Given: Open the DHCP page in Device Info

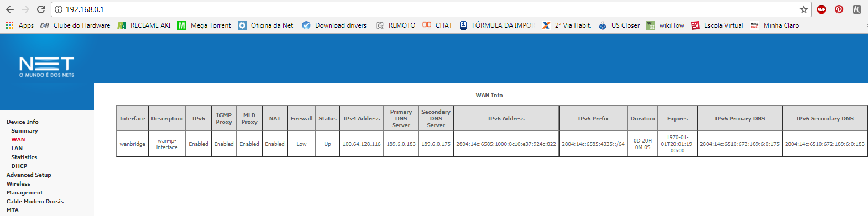Looking at the screenshot, I should pyautogui.click(x=19, y=166).
